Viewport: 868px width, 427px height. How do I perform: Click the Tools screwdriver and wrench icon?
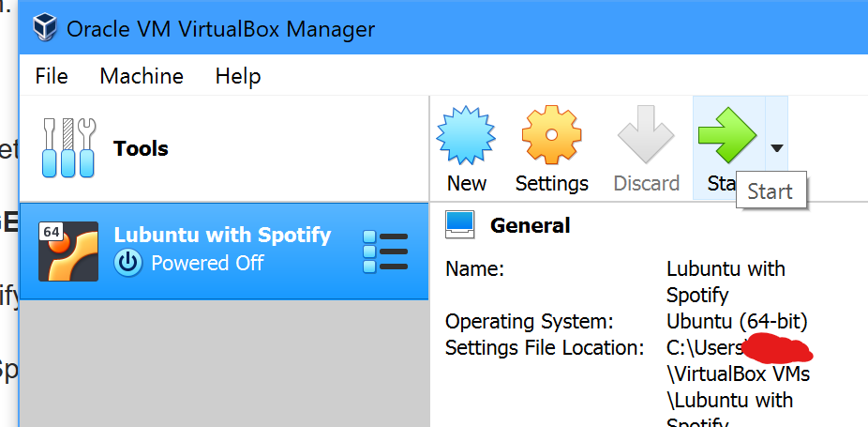tap(68, 147)
